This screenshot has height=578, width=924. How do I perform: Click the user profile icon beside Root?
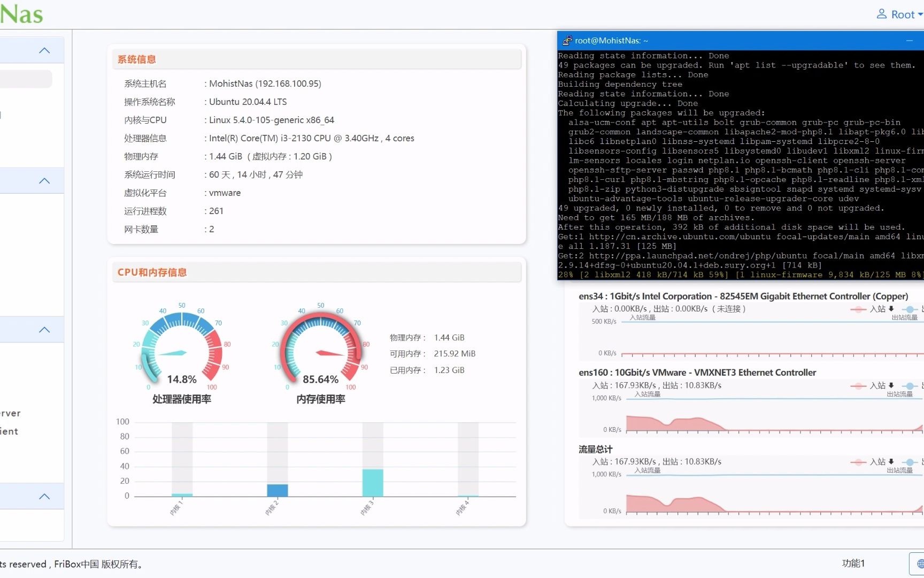(x=882, y=14)
